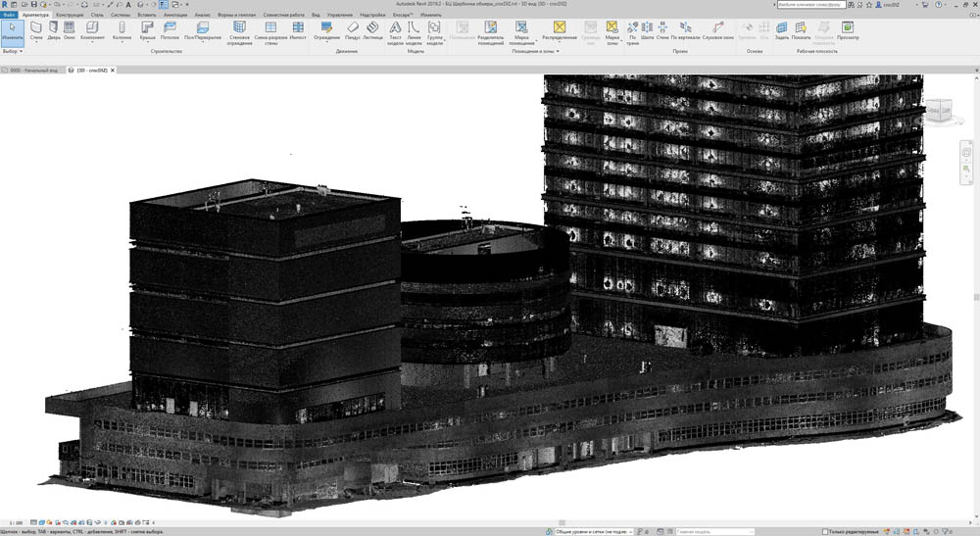This screenshot has height=536, width=980.
Task: Select the Пандус (Ramp) tool
Action: point(353,30)
